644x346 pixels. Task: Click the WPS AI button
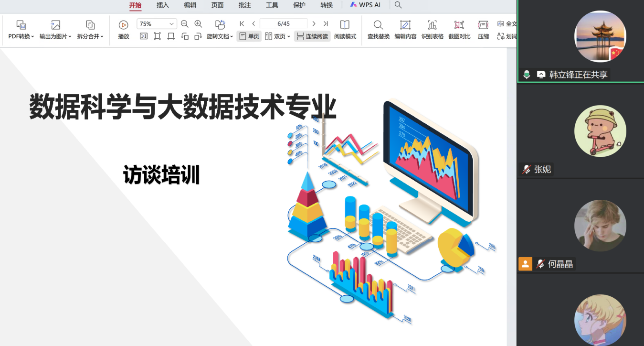pos(365,5)
